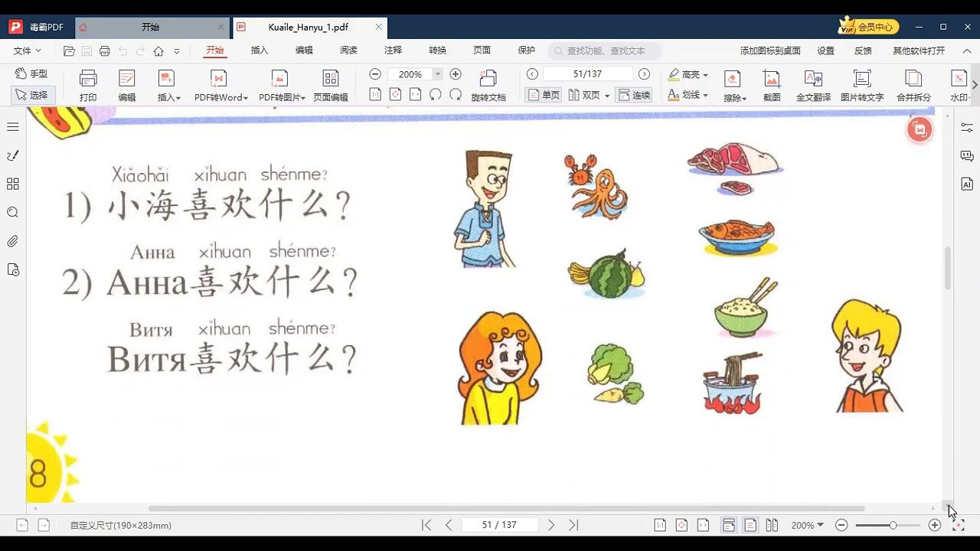
Task: Click the fit width icon in ribbon
Action: pos(415,95)
